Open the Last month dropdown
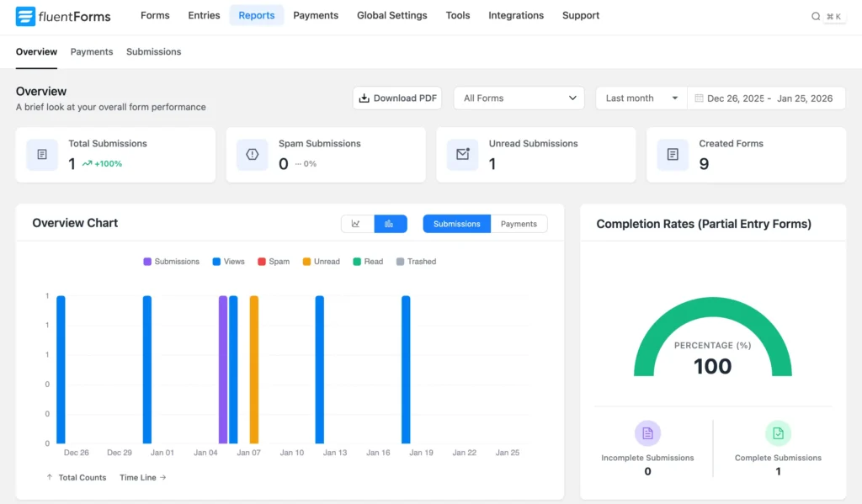862x504 pixels. pos(640,98)
